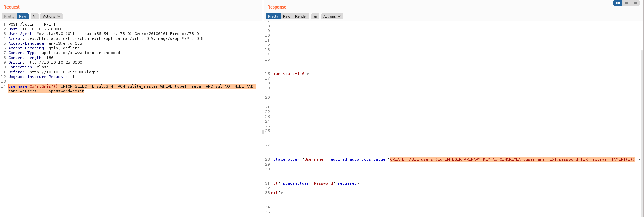The height and width of the screenshot is (217, 644).
Task: Click the Content-Type header line
Action: (x=64, y=53)
